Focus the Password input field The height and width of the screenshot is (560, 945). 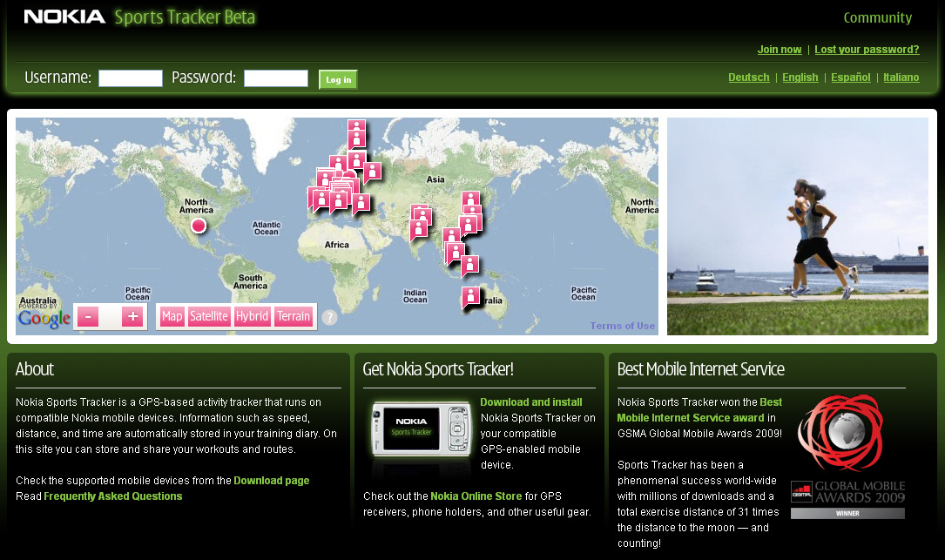(276, 78)
